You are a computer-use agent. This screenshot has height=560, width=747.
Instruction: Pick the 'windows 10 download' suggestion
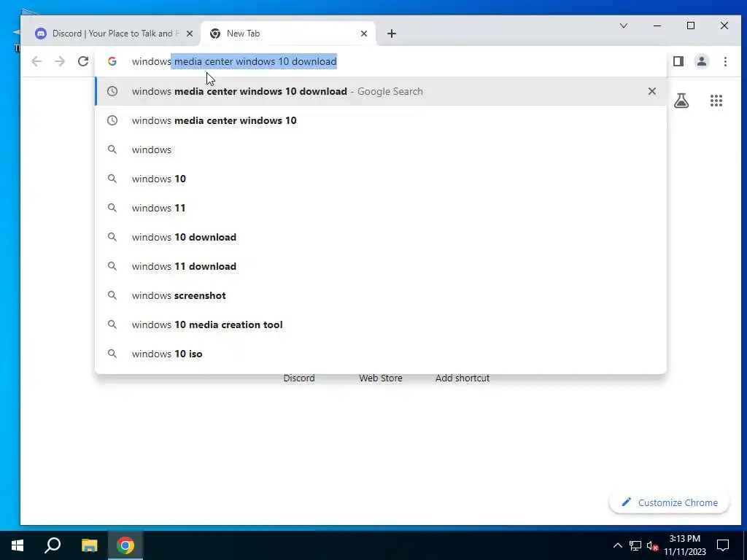click(x=381, y=237)
